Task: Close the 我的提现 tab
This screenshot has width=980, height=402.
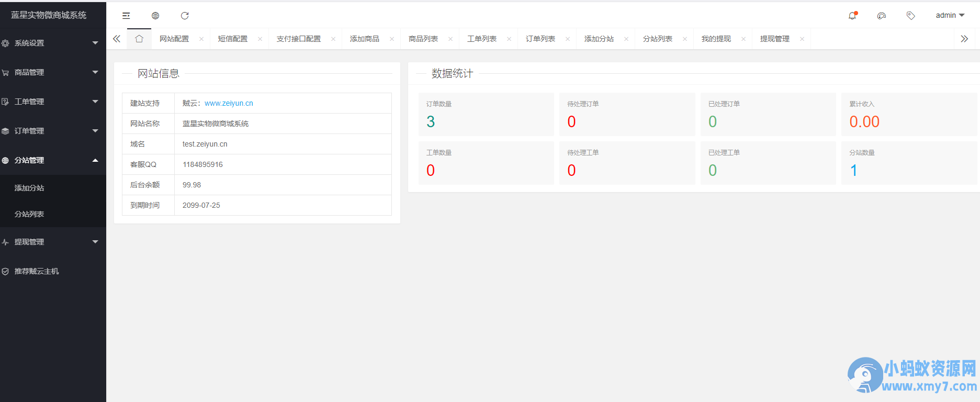Action: [744, 39]
